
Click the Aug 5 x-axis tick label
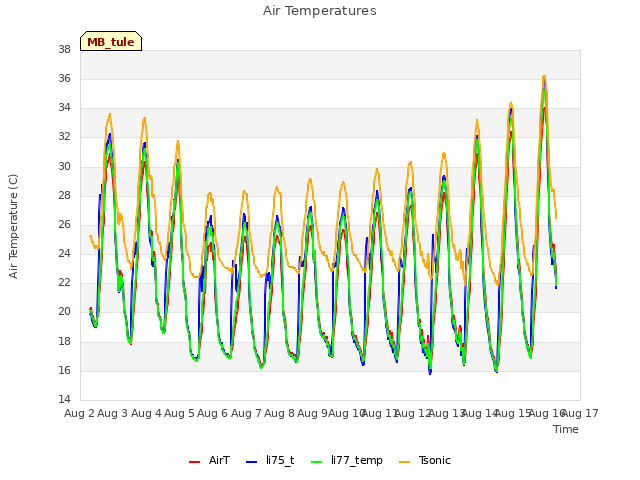tap(179, 413)
